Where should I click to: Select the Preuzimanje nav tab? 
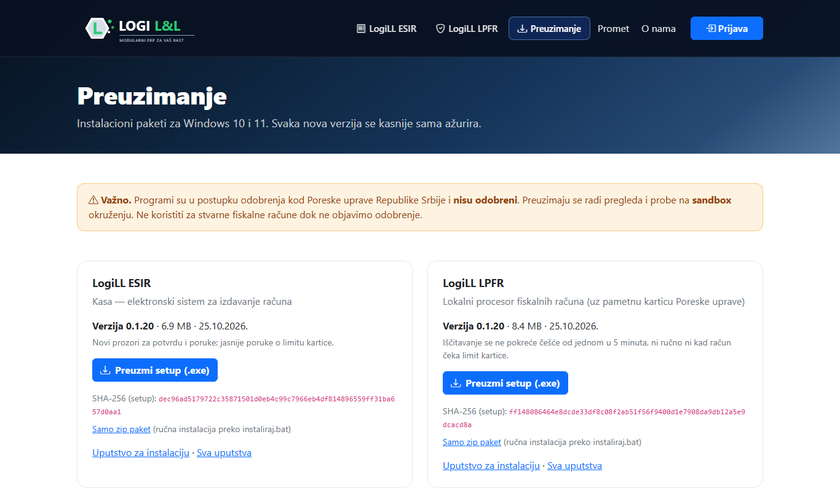[x=549, y=28]
